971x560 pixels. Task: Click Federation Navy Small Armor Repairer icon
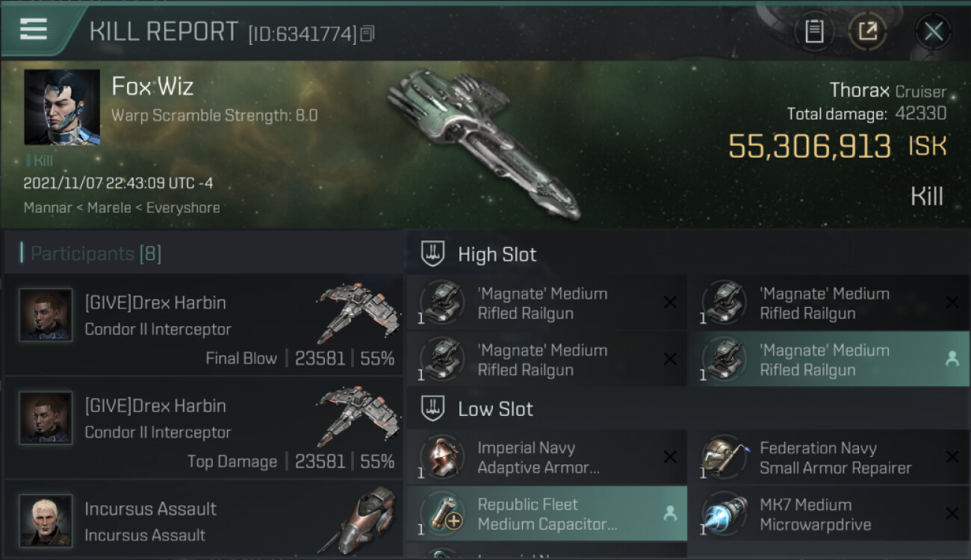click(x=725, y=457)
